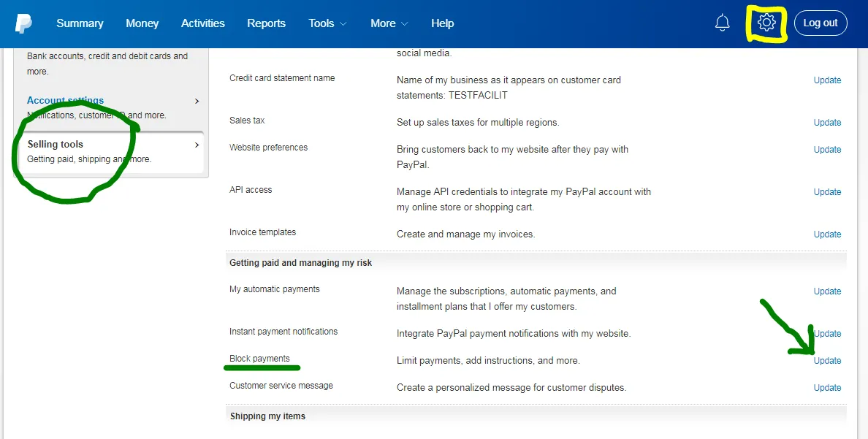Click 'Instant payment notifications' label
The image size is (868, 439).
click(x=283, y=331)
